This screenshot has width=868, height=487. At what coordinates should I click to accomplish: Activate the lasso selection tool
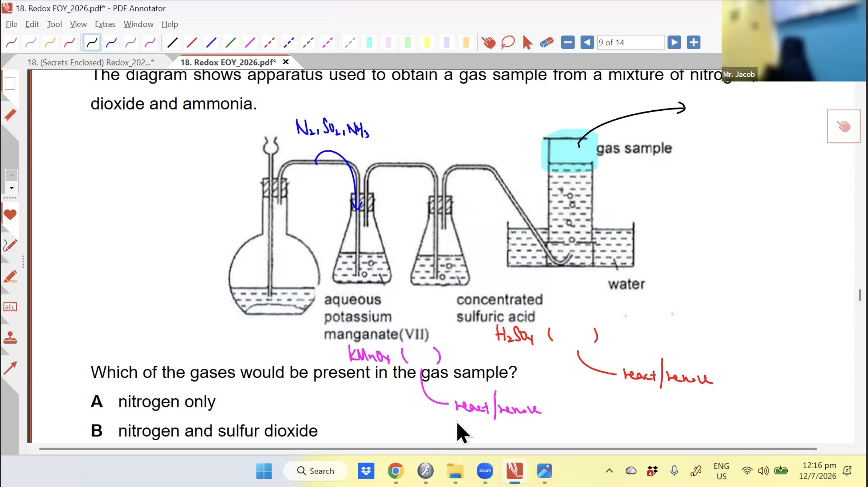click(508, 43)
